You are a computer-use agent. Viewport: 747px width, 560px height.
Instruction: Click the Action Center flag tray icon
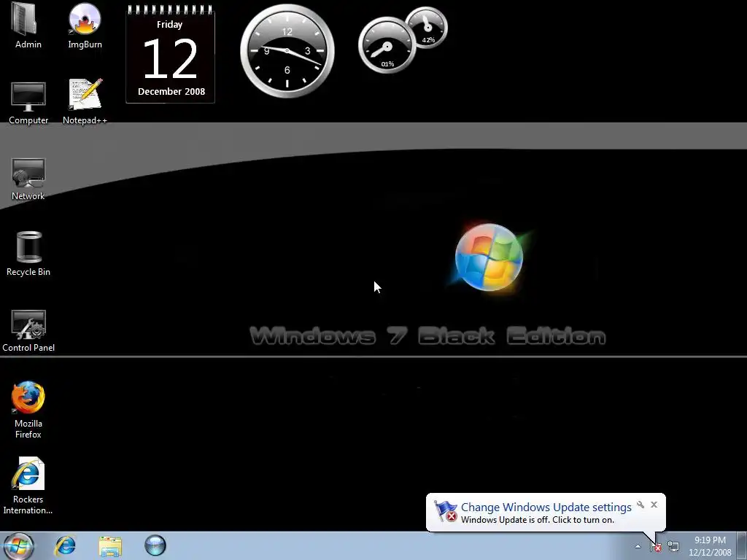tap(656, 545)
